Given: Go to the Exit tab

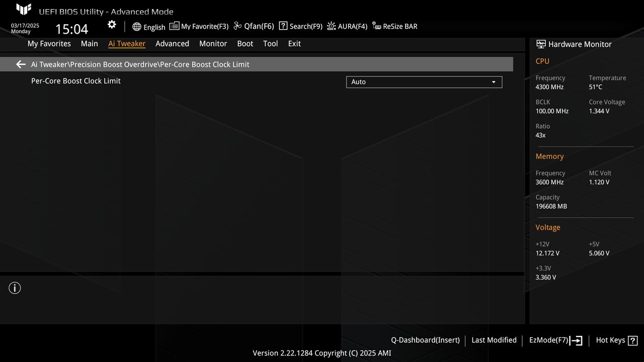Looking at the screenshot, I should 294,44.
